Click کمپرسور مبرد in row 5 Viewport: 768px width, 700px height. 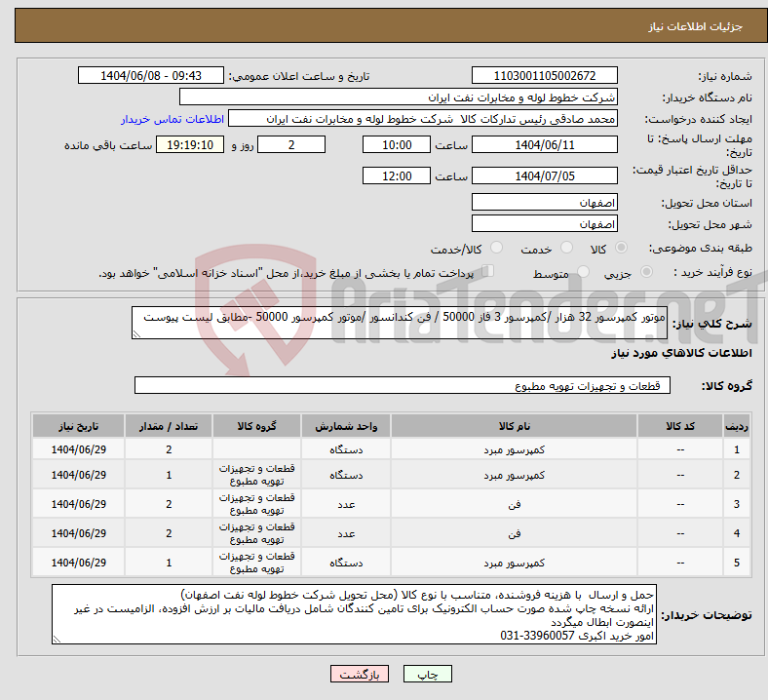coord(515,563)
